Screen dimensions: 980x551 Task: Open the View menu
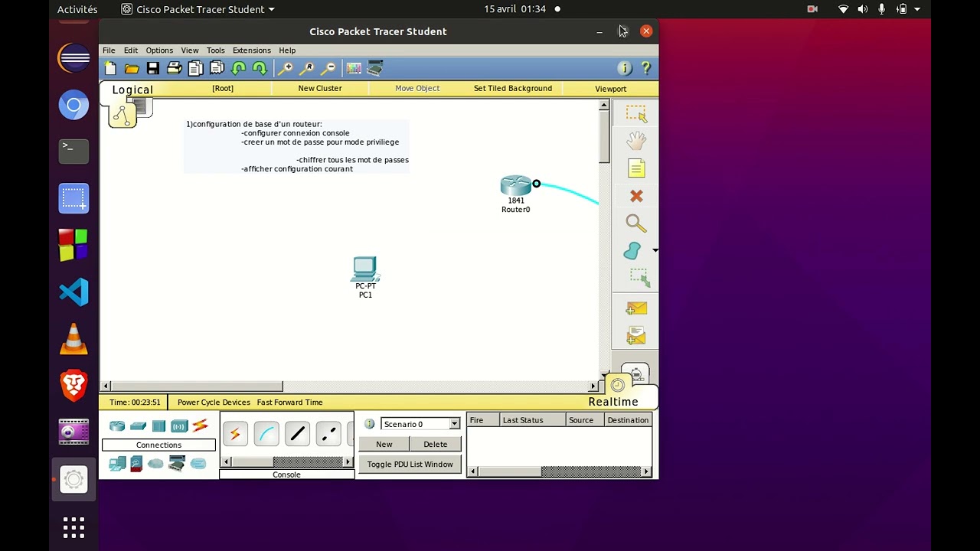(190, 51)
